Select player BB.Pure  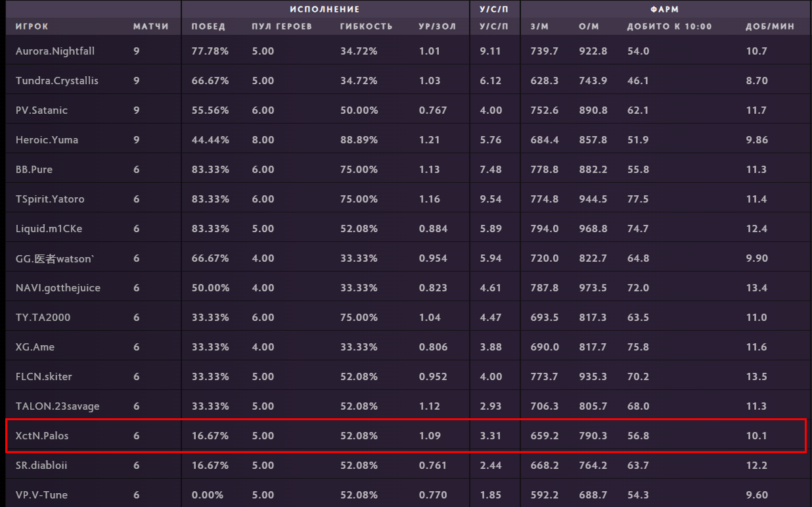point(34,169)
